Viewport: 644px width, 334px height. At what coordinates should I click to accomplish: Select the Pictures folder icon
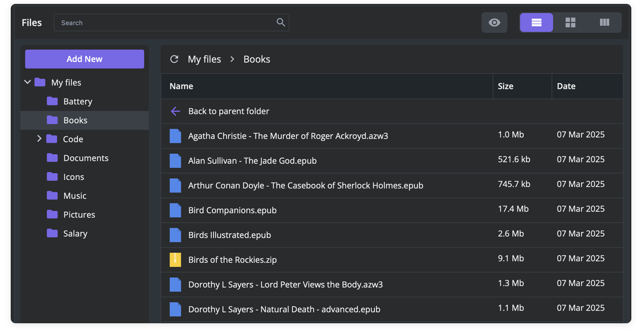click(x=51, y=214)
